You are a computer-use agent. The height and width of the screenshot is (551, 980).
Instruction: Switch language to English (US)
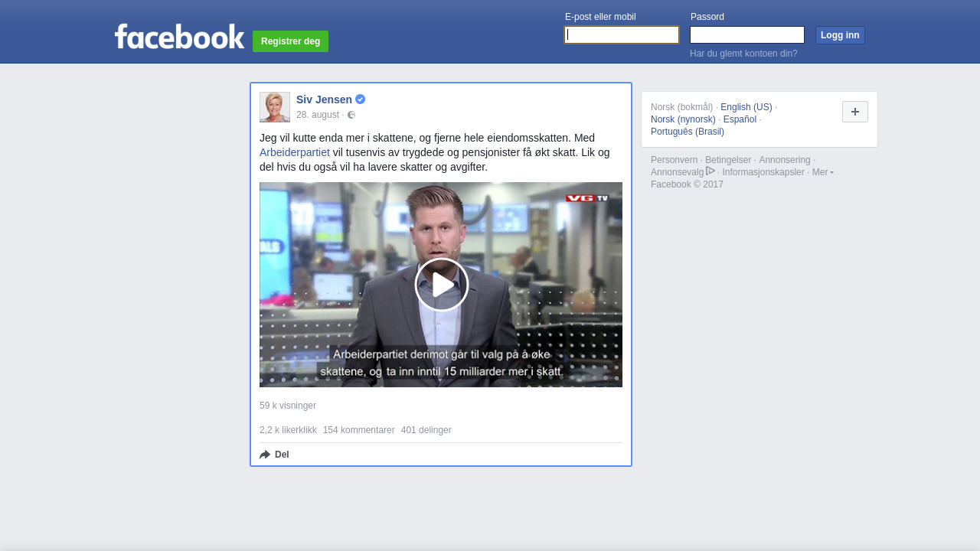tap(746, 107)
